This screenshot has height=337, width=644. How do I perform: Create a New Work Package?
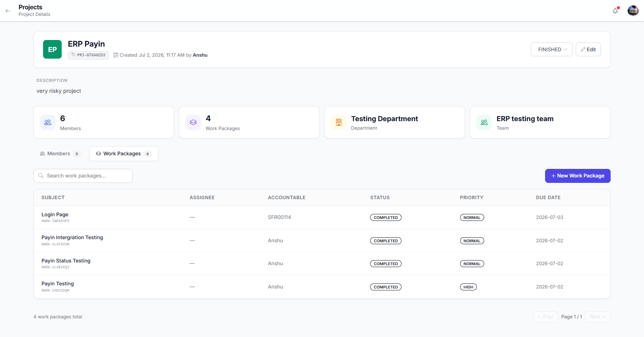click(578, 176)
